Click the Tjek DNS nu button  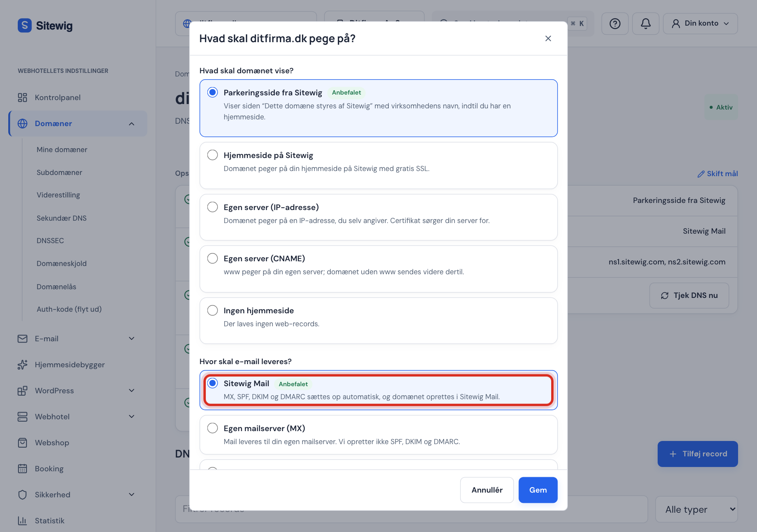coord(689,296)
